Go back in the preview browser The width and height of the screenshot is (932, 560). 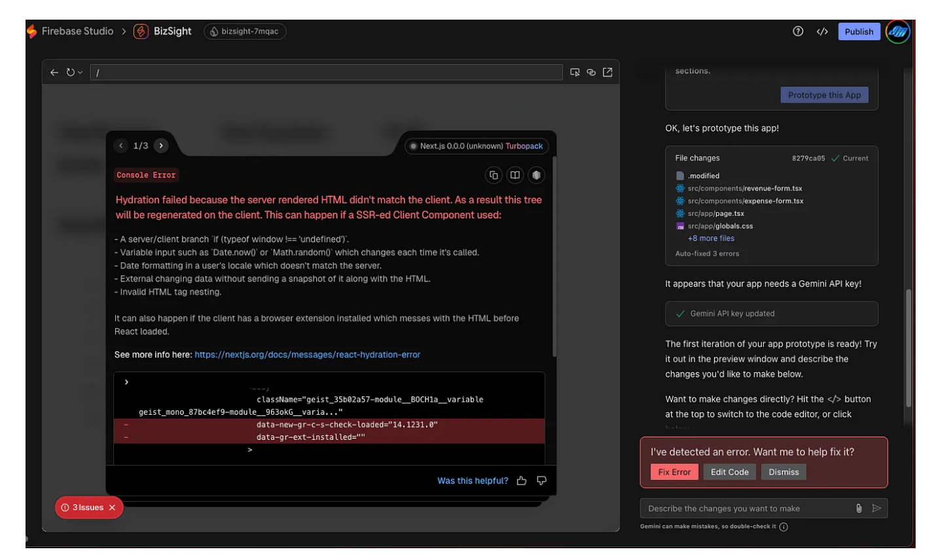54,73
